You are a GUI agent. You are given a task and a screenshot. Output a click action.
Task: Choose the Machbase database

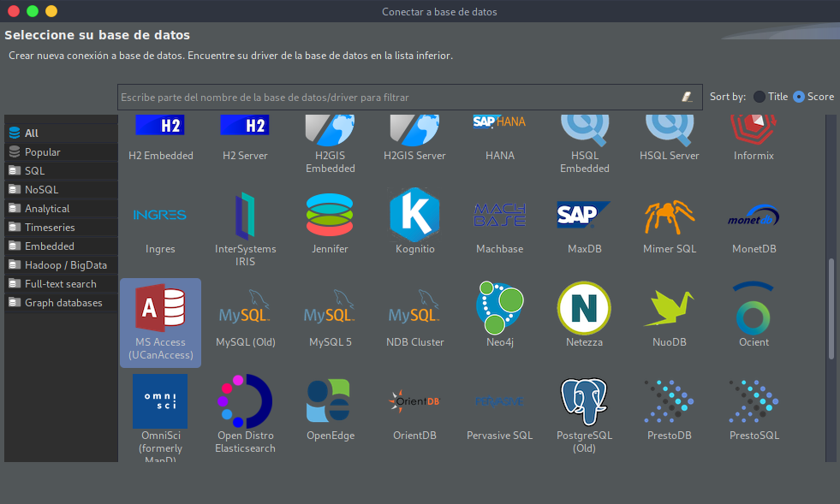coord(499,215)
